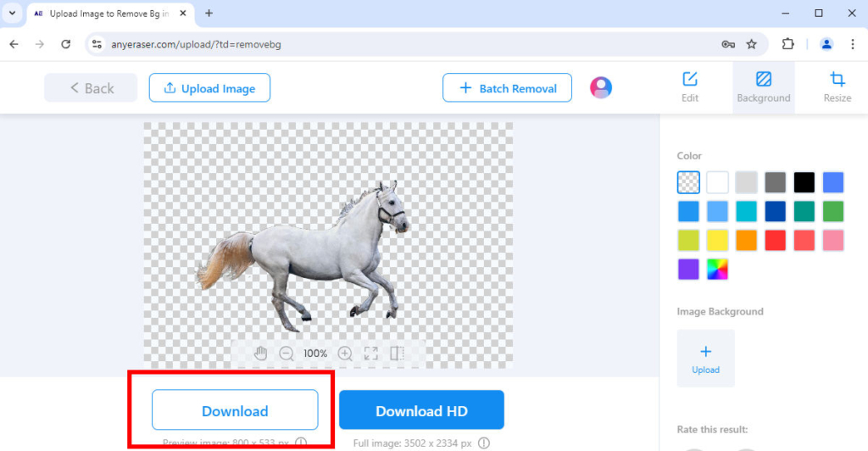Choose the bright red color swatch
868x451 pixels.
coord(775,240)
